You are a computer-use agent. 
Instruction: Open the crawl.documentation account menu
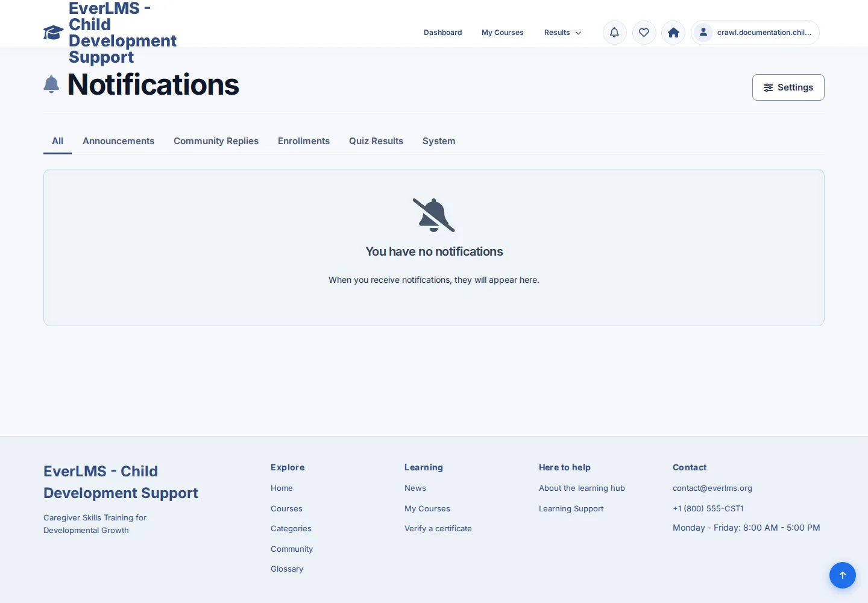[x=755, y=33]
